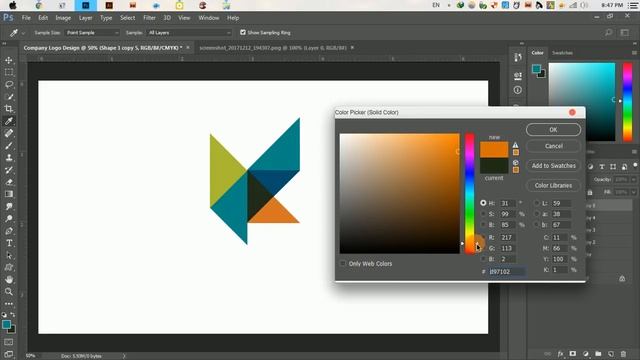
Task: Select the L (lightness) radio button
Action: click(537, 203)
